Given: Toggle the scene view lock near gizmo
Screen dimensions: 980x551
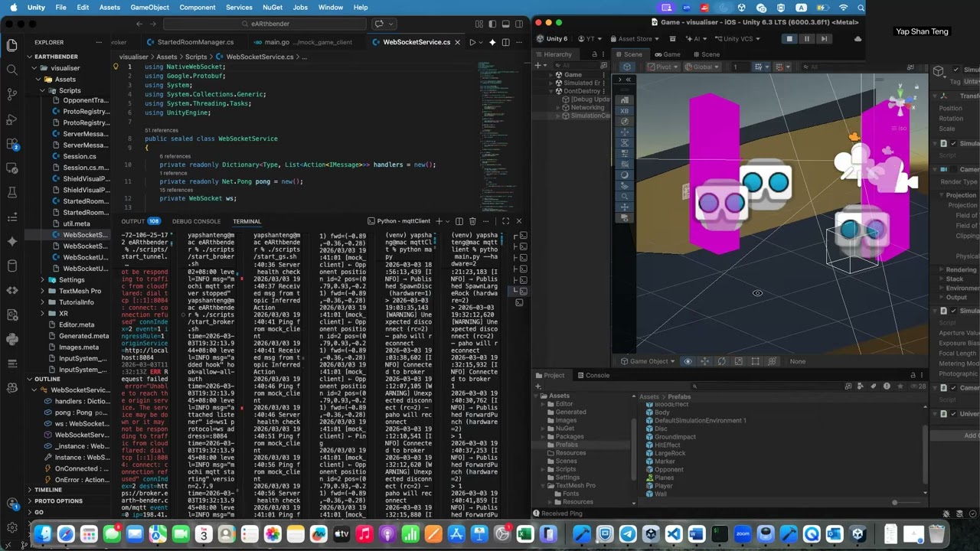Looking at the screenshot, I should click(x=916, y=86).
